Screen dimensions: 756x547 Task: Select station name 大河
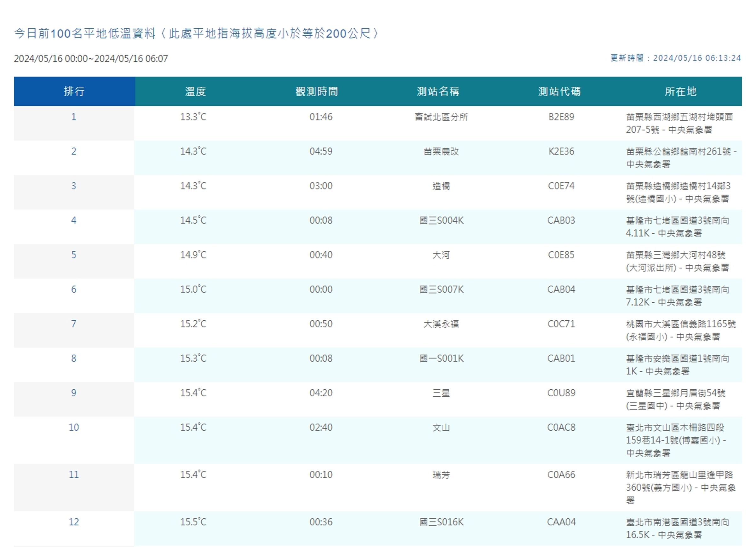[x=441, y=255]
